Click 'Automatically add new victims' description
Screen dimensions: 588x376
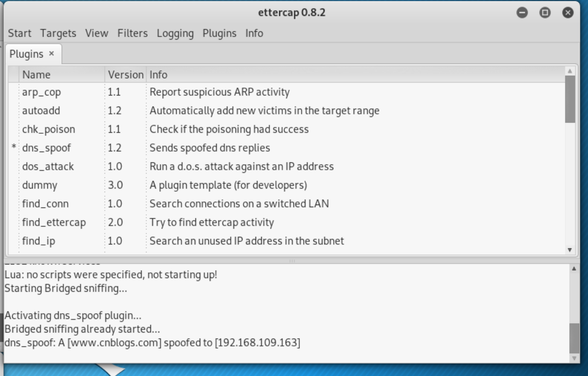tap(264, 111)
